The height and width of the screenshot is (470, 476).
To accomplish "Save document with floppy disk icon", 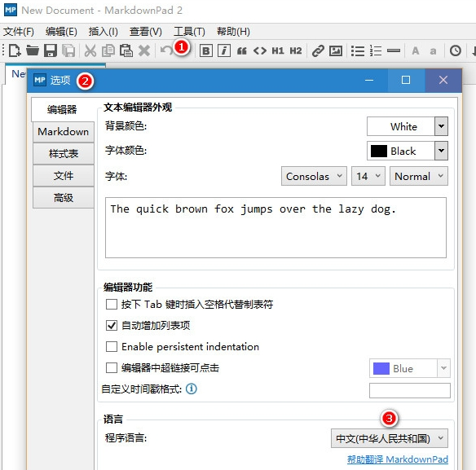I will coord(51,51).
